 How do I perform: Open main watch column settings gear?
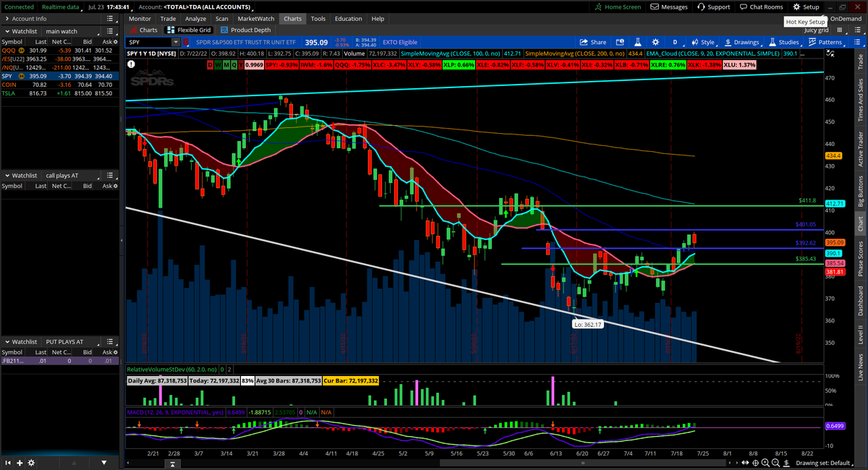click(x=117, y=41)
